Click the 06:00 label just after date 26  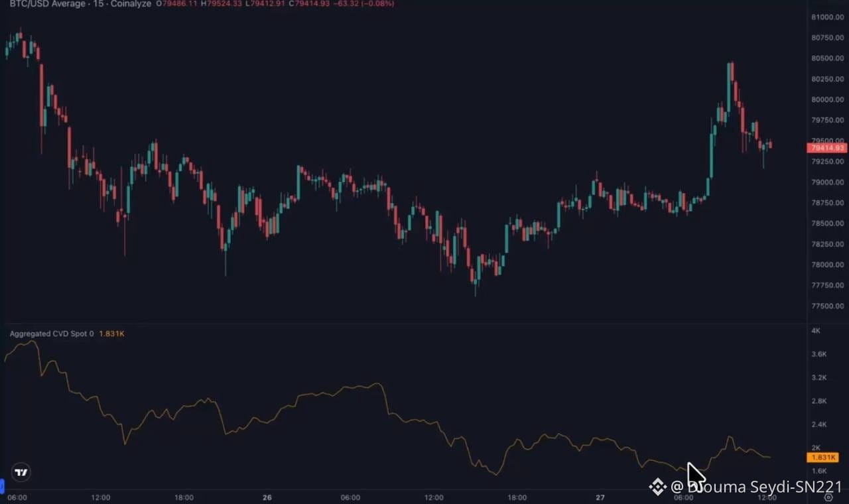coord(350,497)
